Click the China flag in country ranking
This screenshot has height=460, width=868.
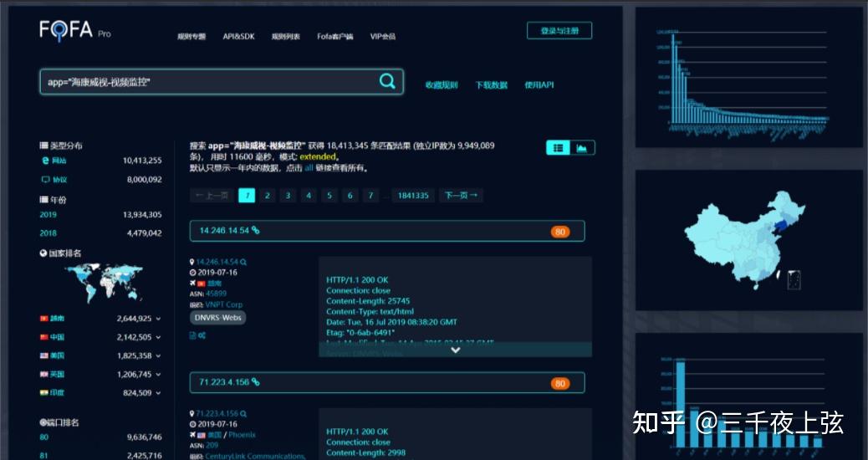tap(44, 337)
